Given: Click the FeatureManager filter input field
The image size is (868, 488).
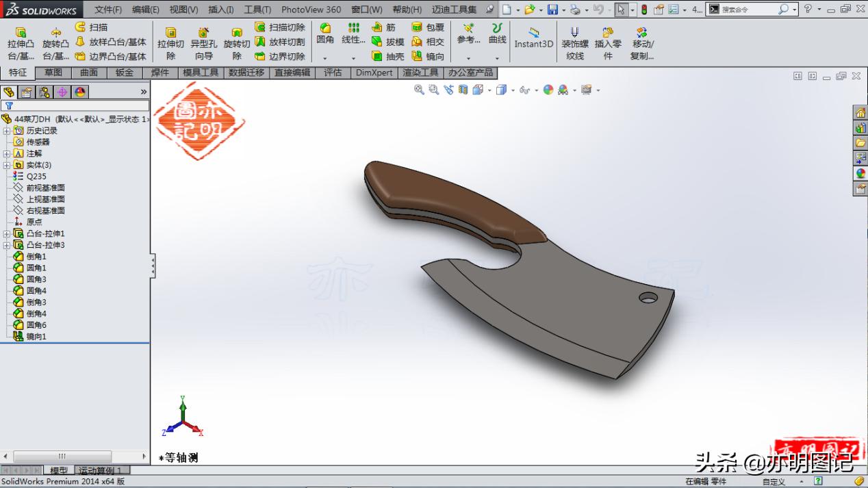Looking at the screenshot, I should point(75,107).
